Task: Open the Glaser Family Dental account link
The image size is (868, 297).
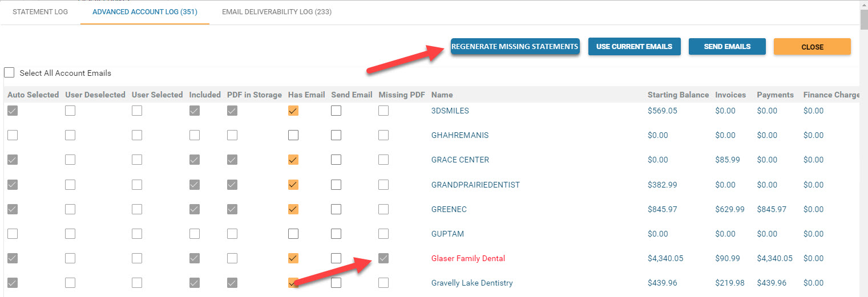Action: point(468,258)
